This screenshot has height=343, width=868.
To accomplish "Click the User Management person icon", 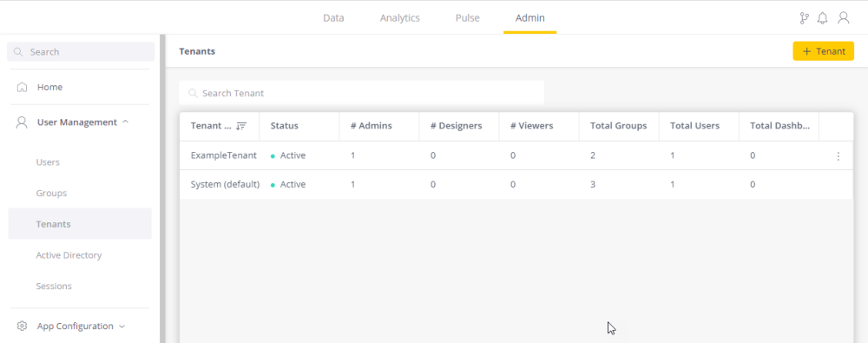I will click(23, 122).
